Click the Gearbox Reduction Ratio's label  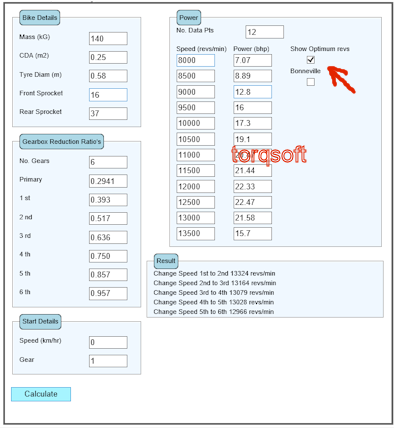coord(61,142)
